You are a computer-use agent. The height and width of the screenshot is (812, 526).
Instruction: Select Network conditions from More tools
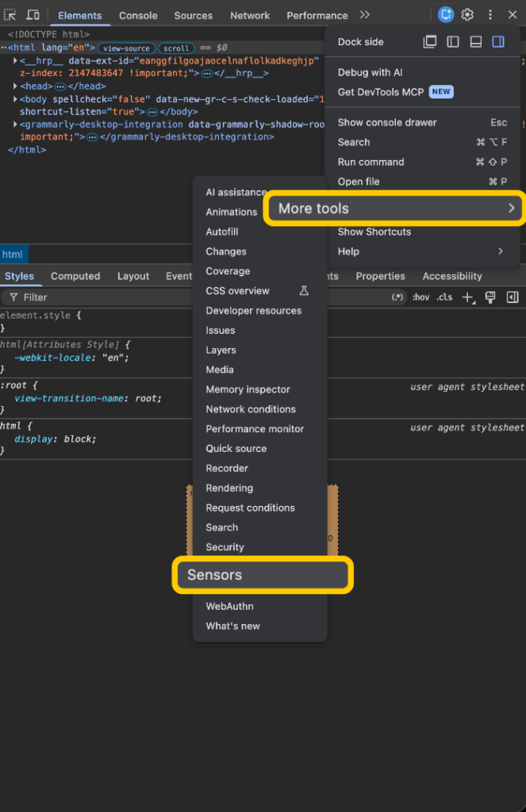tap(259, 409)
